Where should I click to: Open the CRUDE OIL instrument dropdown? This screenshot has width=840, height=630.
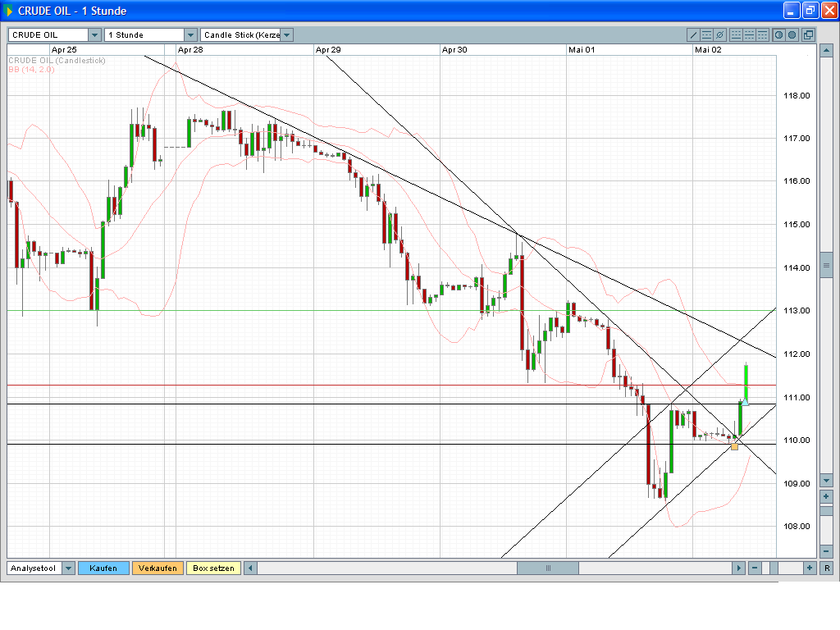click(x=95, y=34)
